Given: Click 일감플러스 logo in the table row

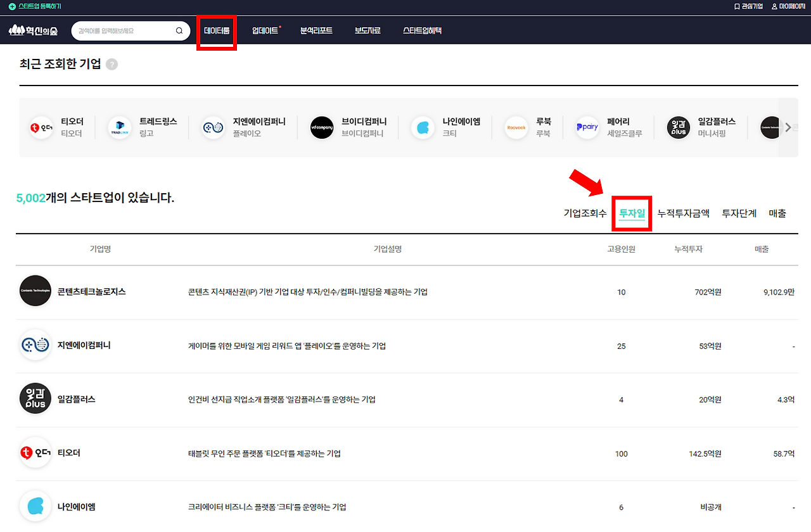Looking at the screenshot, I should [x=35, y=399].
